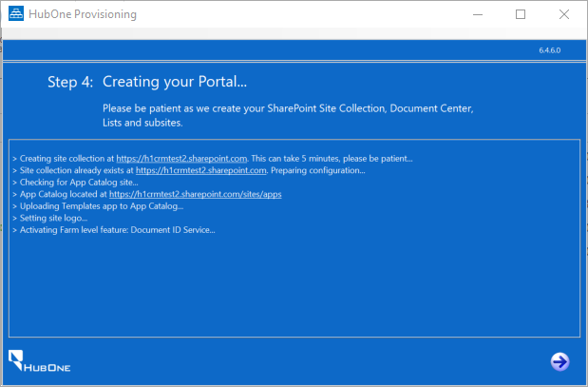Select the 'Uploading Templates app' log line
The height and width of the screenshot is (387, 588).
(98, 205)
